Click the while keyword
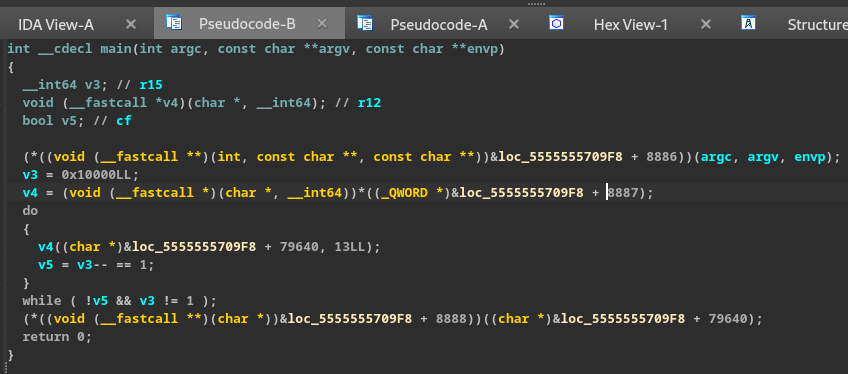Viewport: 848px width, 374px height. coord(42,300)
